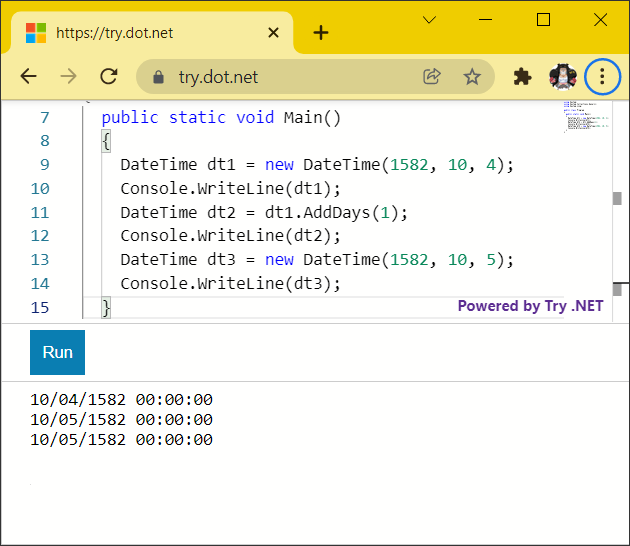630x546 pixels.
Task: Click the browser forward arrow
Action: (68, 76)
